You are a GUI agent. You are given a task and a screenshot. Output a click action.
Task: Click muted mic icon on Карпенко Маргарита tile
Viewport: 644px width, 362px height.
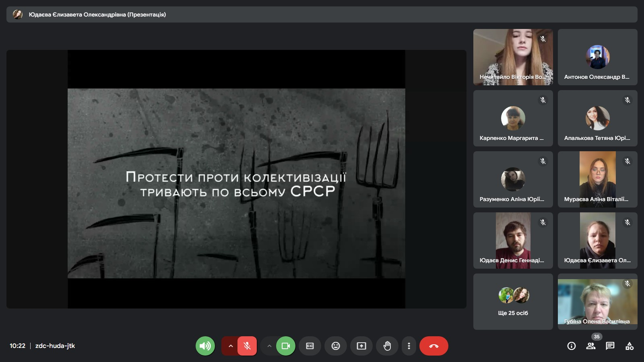click(543, 100)
